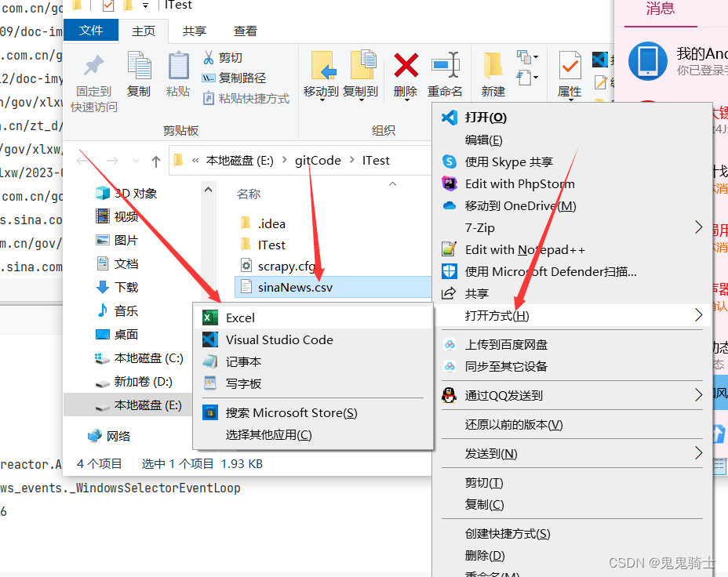Open the Easy Access dropdown in ribbon

click(527, 78)
